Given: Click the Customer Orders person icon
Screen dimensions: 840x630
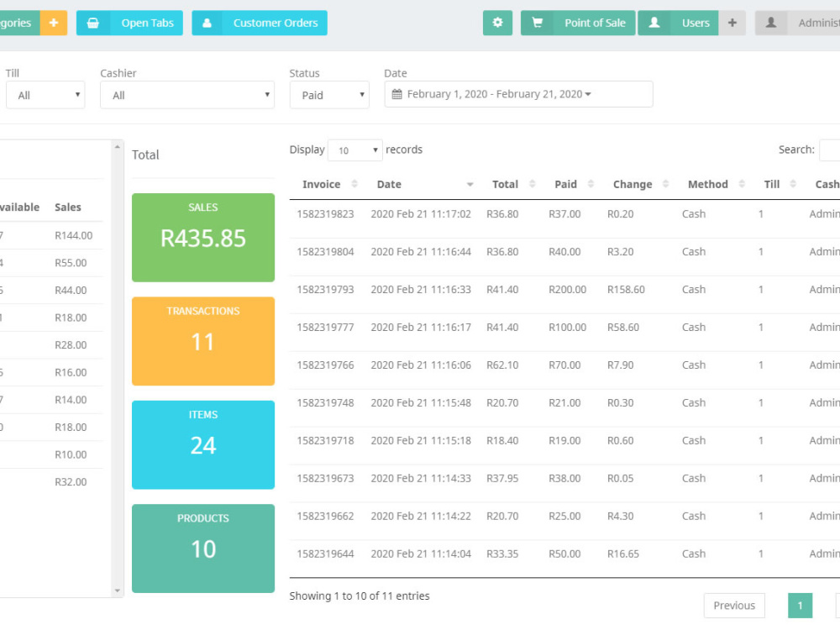Looking at the screenshot, I should [207, 23].
